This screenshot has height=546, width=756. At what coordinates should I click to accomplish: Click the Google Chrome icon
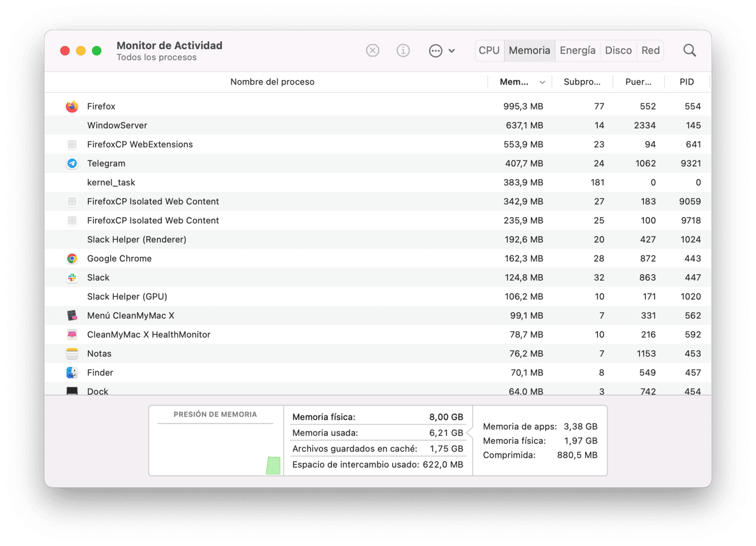point(72,259)
